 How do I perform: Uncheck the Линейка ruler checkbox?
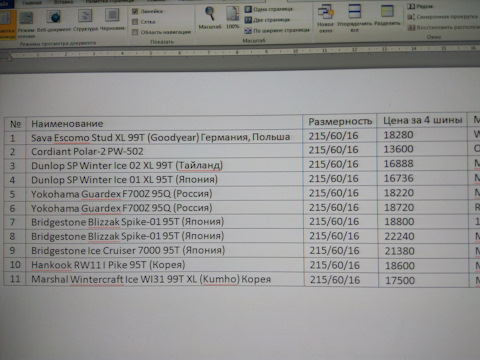pyautogui.click(x=135, y=12)
